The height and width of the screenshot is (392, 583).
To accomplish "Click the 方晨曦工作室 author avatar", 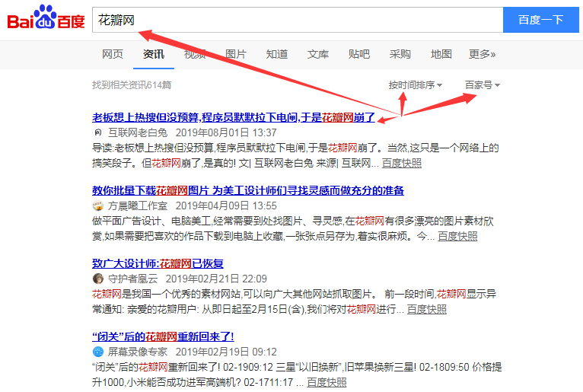I will click(x=97, y=206).
